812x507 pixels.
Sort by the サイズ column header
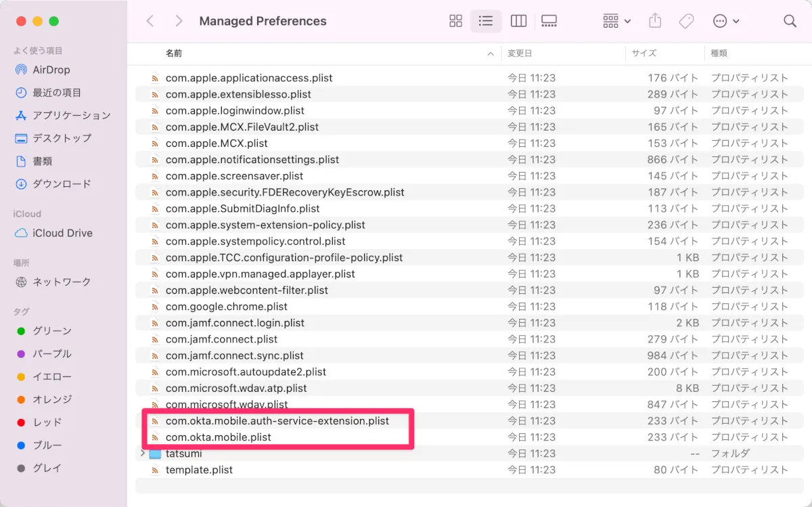(x=644, y=53)
